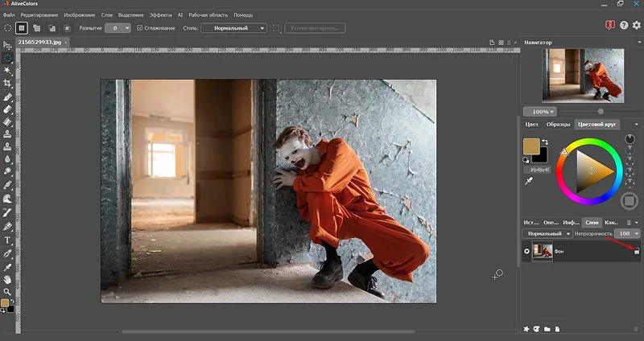The image size is (644, 341).
Task: Open the Редактирование menu
Action: [x=39, y=14]
